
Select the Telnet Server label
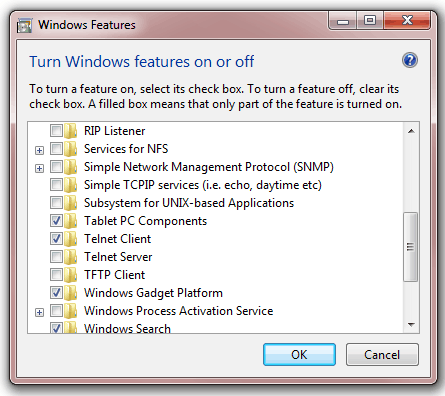click(x=118, y=257)
